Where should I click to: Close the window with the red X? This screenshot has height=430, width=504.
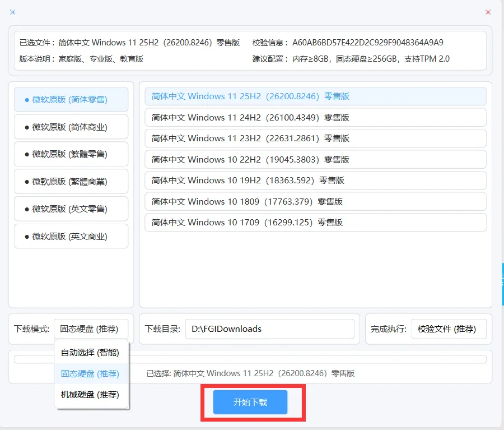pyautogui.click(x=488, y=12)
